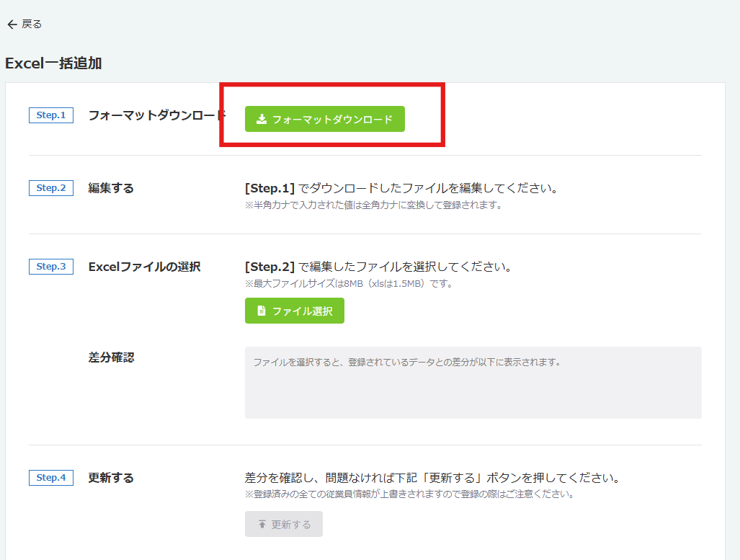Click the Step.3 badge
Image resolution: width=740 pixels, height=560 pixels.
50,267
